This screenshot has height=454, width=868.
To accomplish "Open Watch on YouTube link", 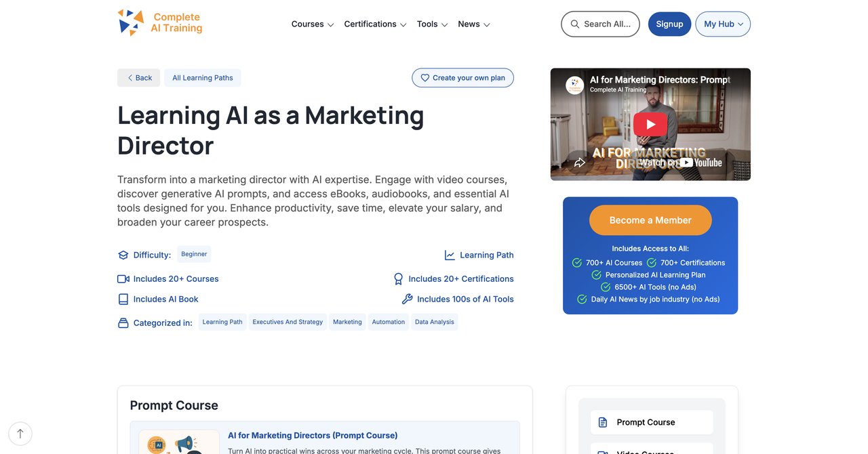I will coord(680,163).
